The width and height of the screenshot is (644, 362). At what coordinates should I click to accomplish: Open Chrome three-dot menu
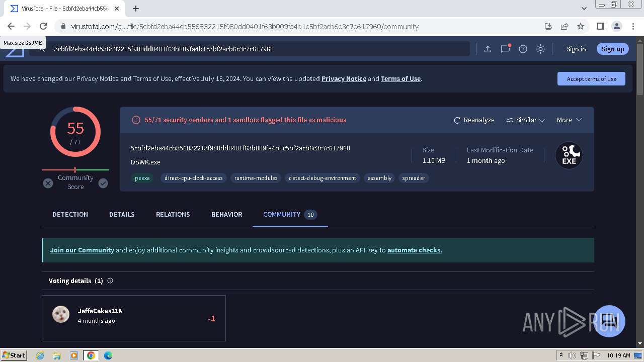point(632,26)
